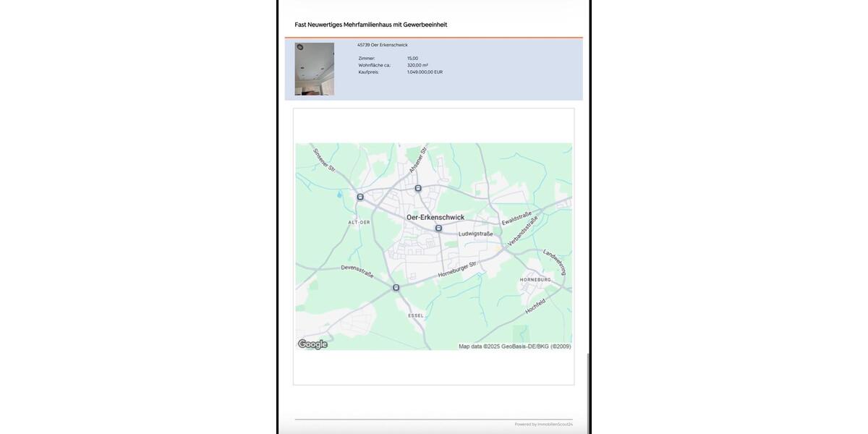Viewport: 868px width, 434px height.
Task: Click the Devensstraße label on map
Action: 357,273
